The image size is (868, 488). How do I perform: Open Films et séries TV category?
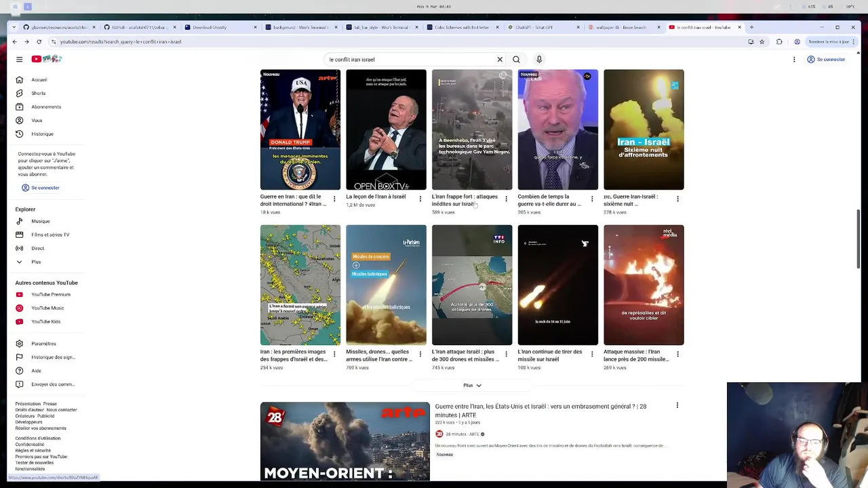click(x=50, y=235)
